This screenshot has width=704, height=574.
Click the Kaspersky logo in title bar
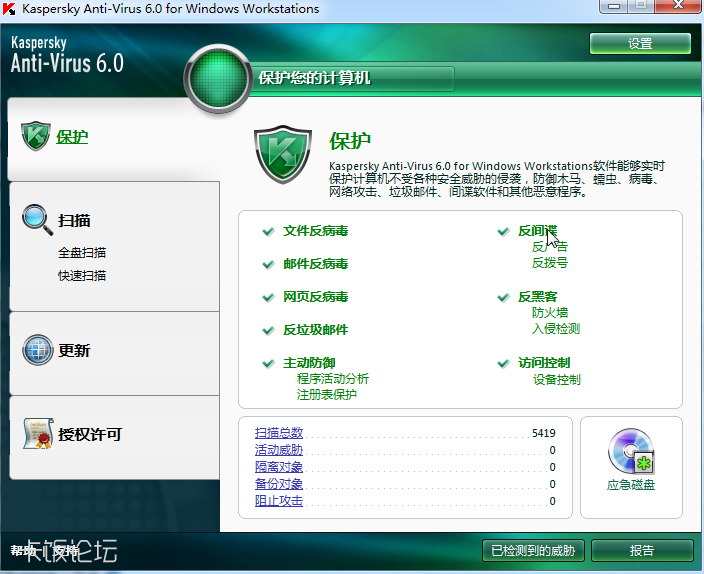10,9
